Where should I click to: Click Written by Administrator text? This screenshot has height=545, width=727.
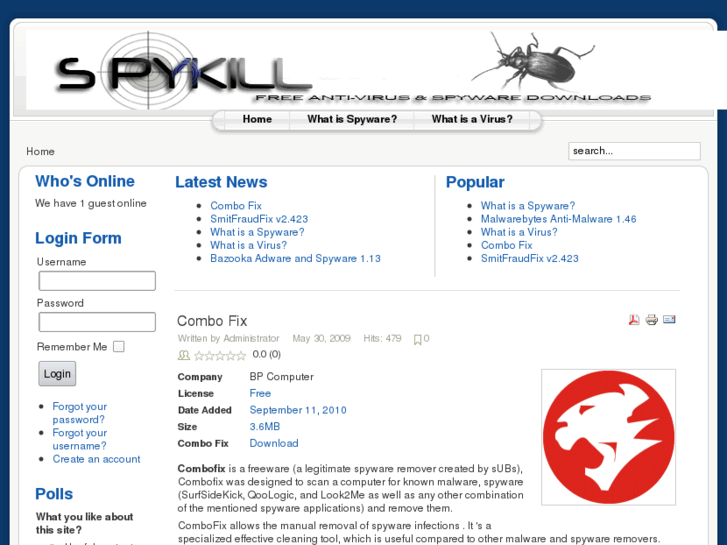point(229,338)
